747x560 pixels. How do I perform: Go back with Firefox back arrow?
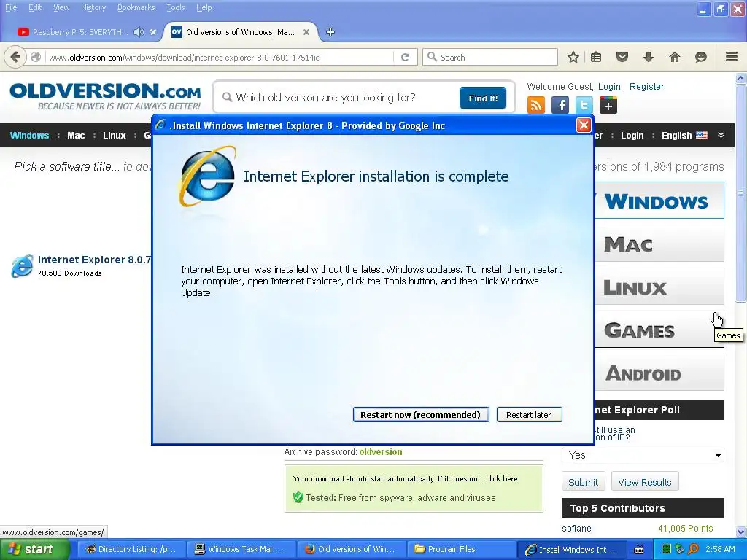pos(15,57)
